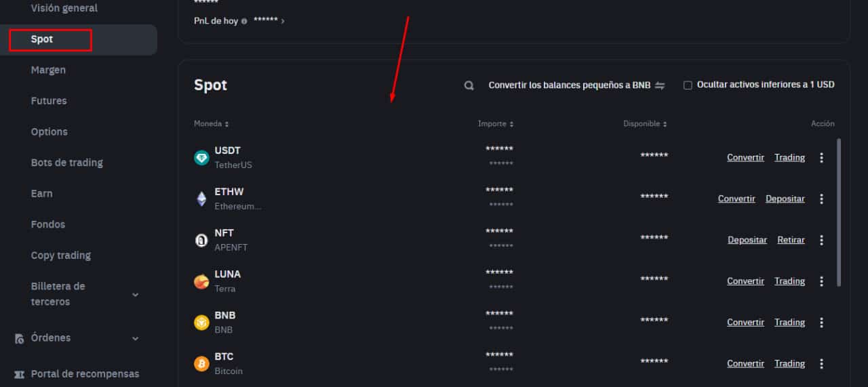Click Retirar link in NFT row
The image size is (868, 387).
coord(791,240)
